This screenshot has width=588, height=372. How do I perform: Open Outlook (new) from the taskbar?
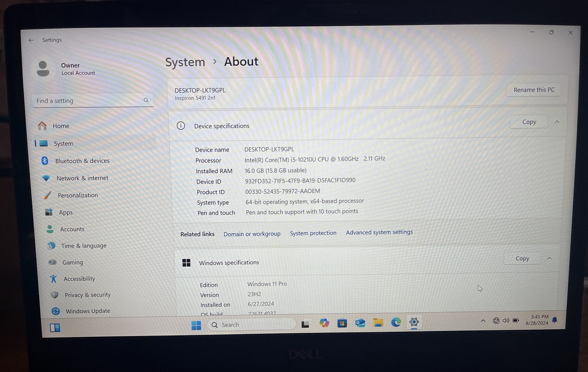pos(360,323)
